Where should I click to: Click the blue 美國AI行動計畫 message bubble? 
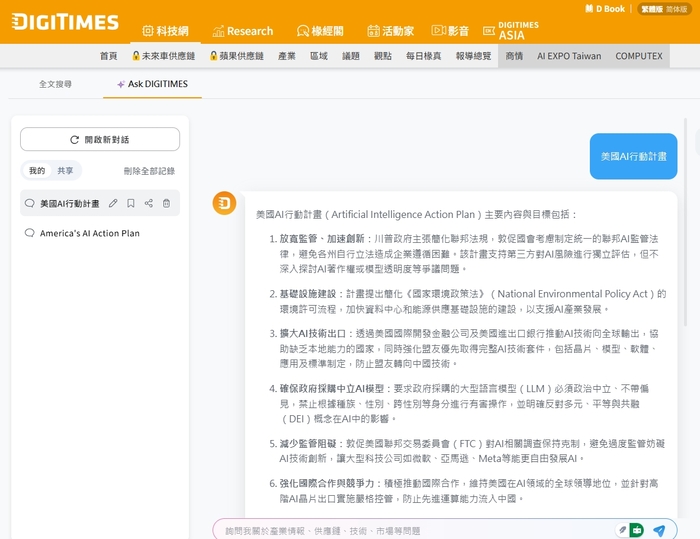pyautogui.click(x=633, y=156)
